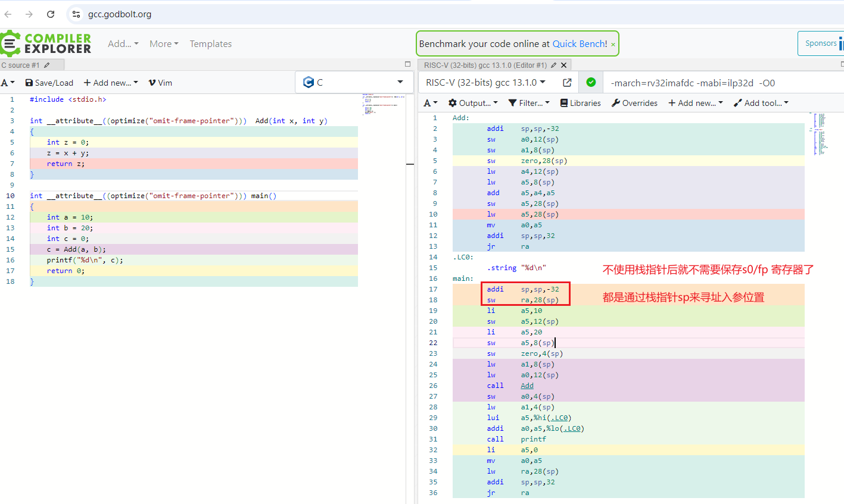This screenshot has width=844, height=504.
Task: Open the Output... options dropdown
Action: coord(473,103)
